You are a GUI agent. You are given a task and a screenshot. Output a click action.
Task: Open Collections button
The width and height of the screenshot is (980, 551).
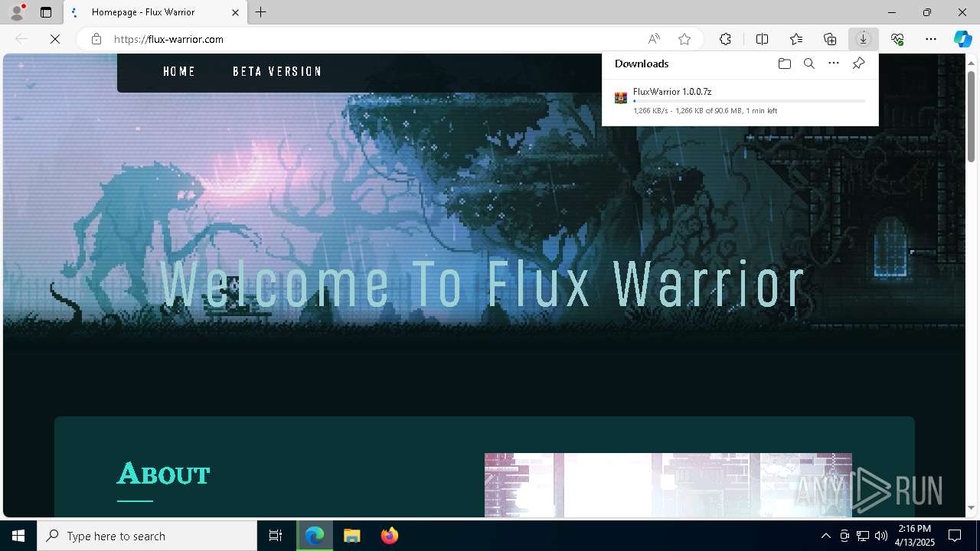pyautogui.click(x=830, y=39)
